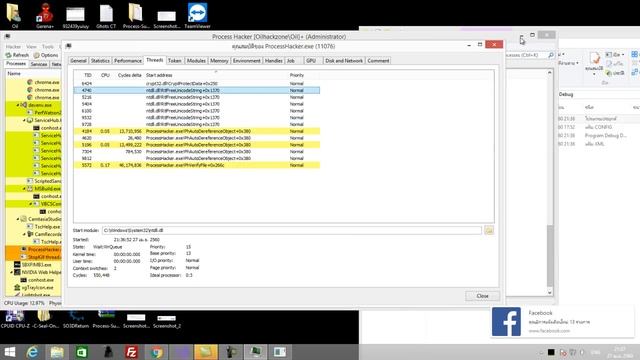The height and width of the screenshot is (360, 640).
Task: Open the Disk and Network tab
Action: (344, 61)
